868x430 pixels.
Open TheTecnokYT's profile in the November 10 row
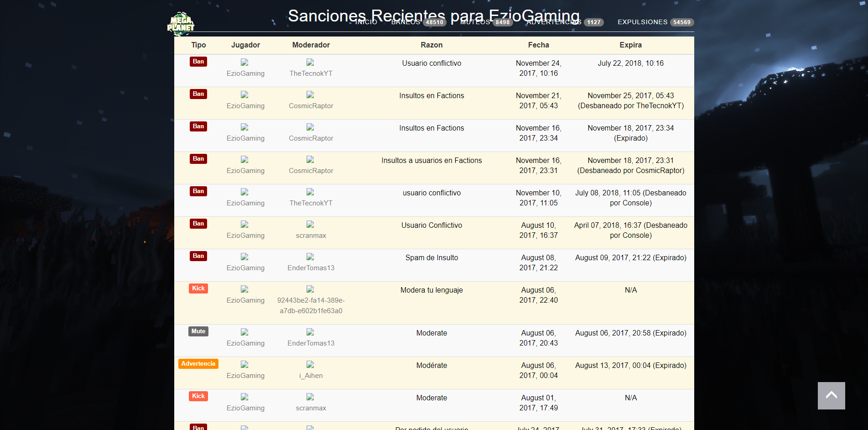(311, 203)
